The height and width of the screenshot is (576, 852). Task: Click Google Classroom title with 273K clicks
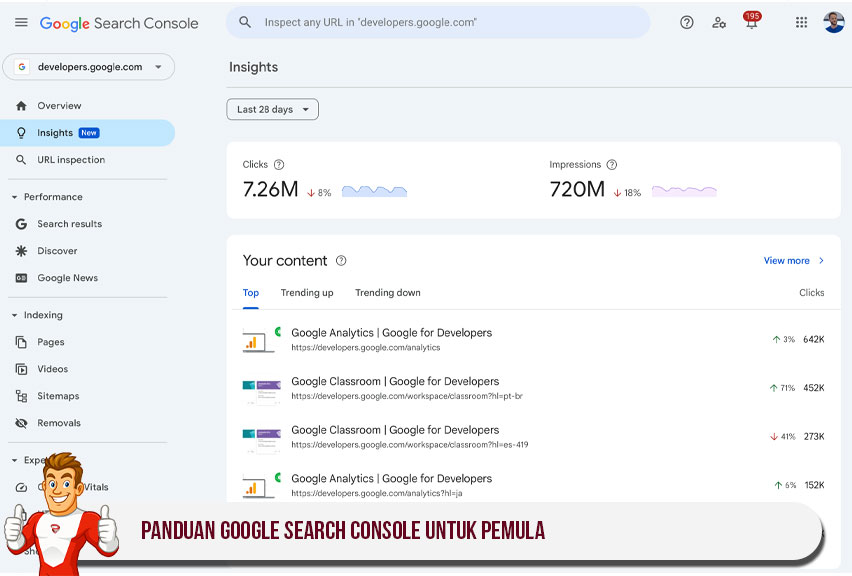(x=395, y=430)
